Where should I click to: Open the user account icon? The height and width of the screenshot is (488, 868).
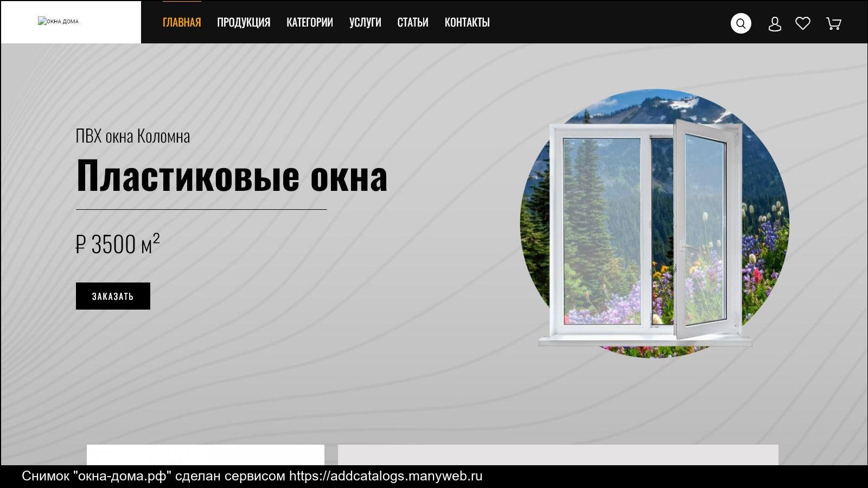(775, 24)
